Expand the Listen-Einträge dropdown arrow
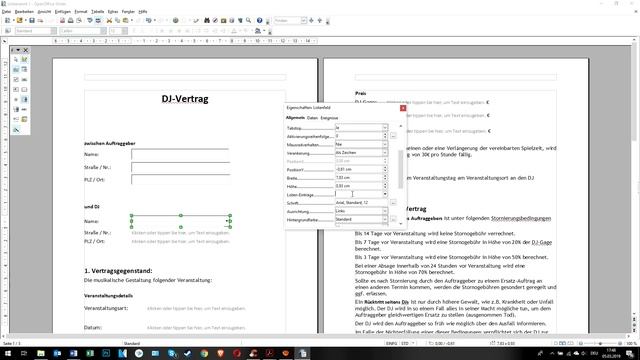640x360 pixels. [x=384, y=194]
